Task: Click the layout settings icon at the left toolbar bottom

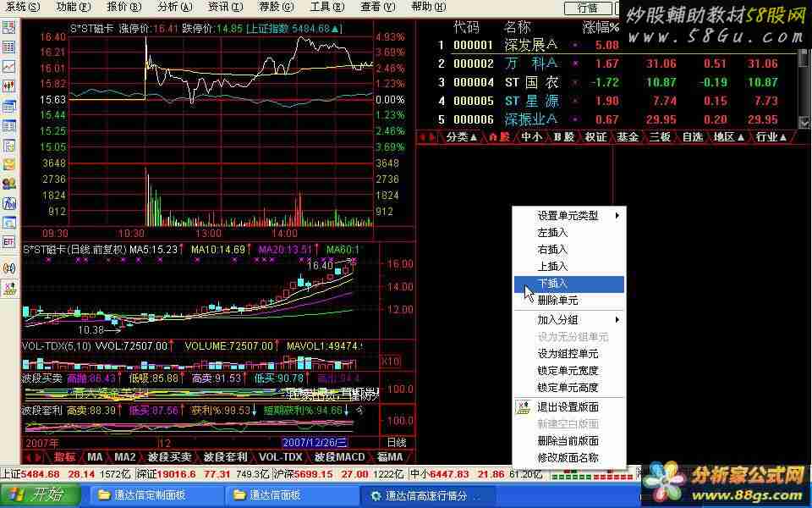Action: [8, 288]
